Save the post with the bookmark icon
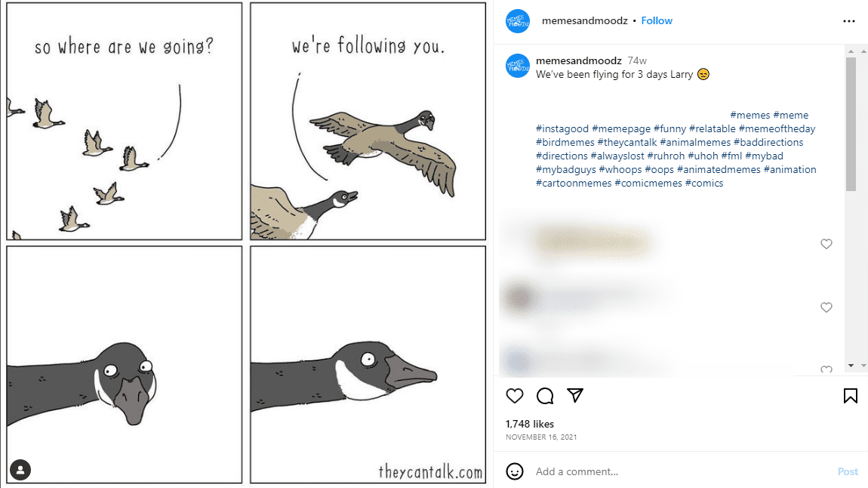The image size is (868, 488). (850, 395)
